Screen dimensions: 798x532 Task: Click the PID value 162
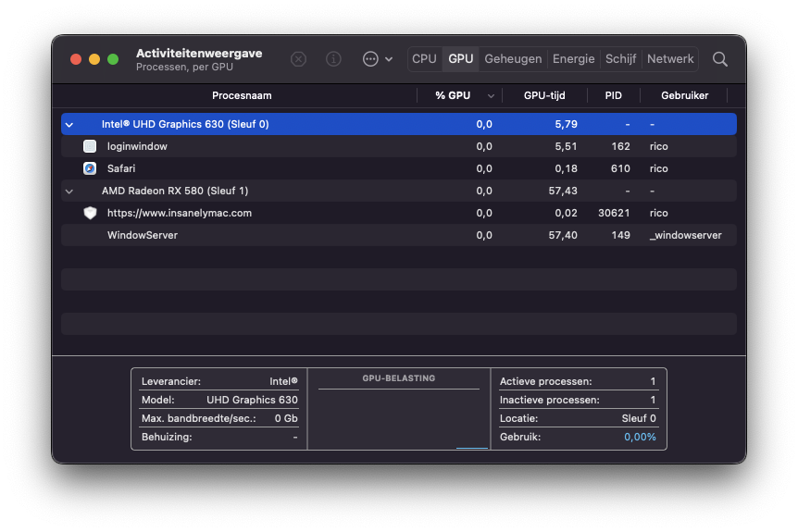click(620, 146)
